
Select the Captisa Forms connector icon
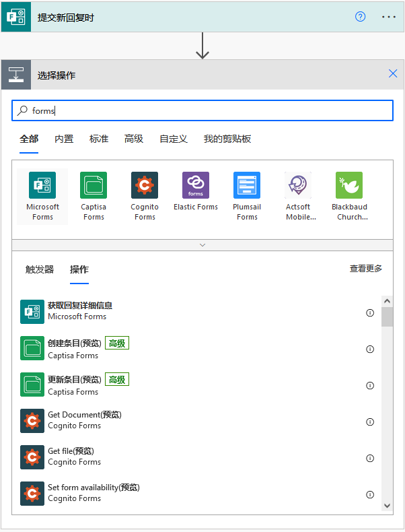94,185
